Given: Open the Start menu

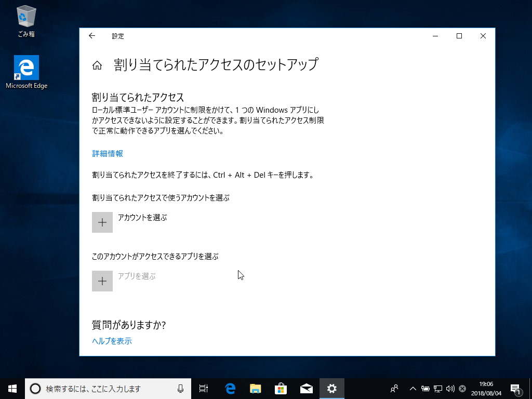Looking at the screenshot, I should coord(11,388).
